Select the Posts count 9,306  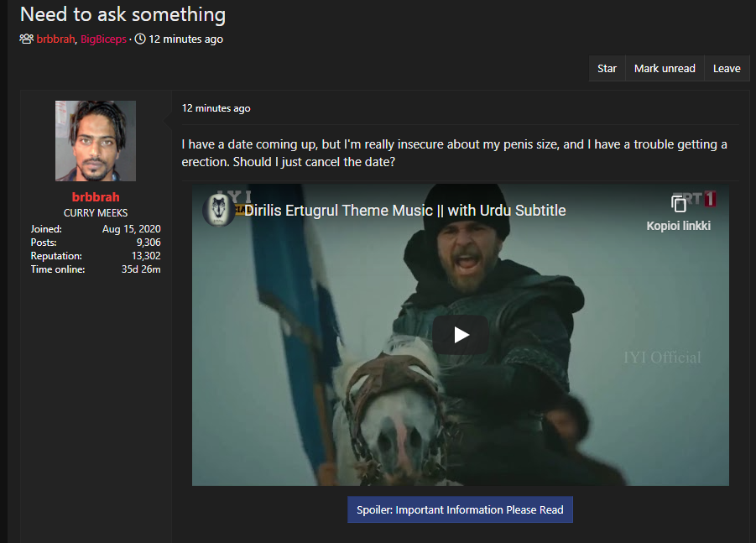pos(149,242)
